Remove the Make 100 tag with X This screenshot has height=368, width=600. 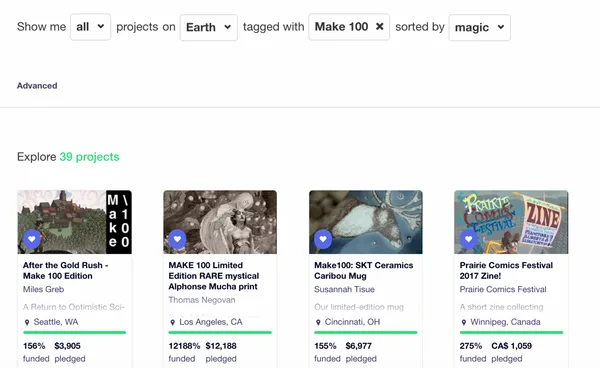point(379,26)
